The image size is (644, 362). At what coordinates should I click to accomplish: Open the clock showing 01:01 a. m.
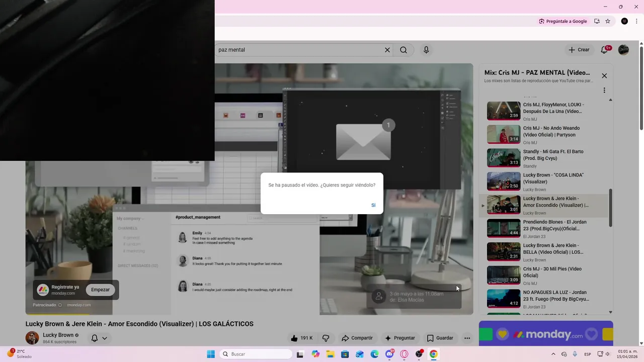point(627,354)
